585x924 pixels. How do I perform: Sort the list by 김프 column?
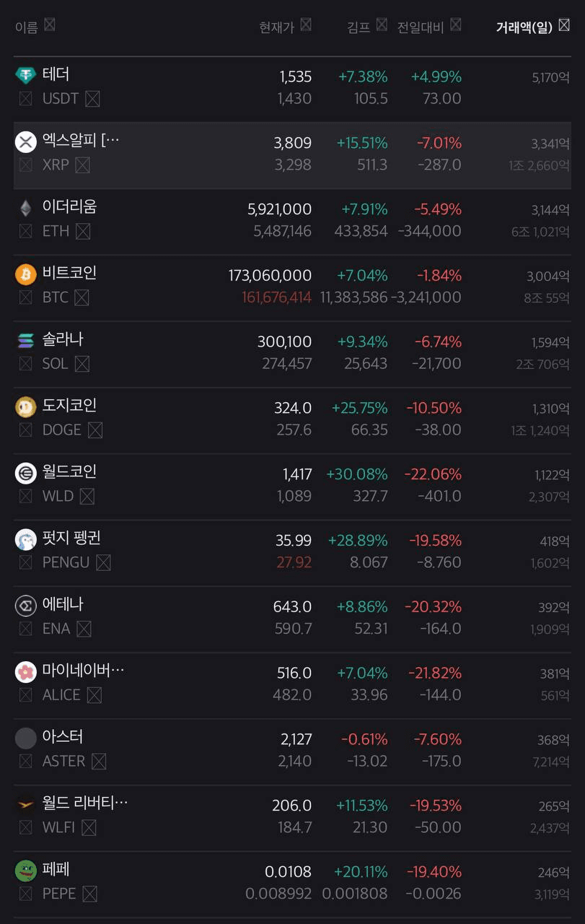359,27
